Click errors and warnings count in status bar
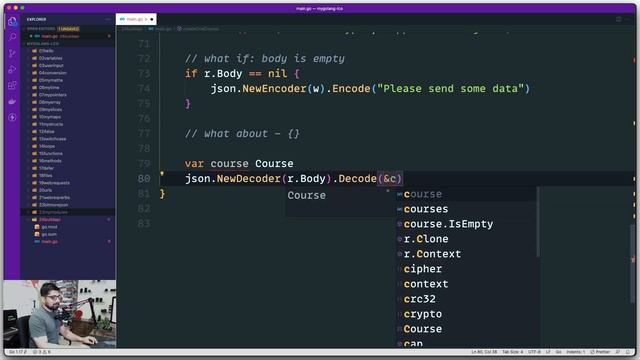This screenshot has height=360, width=640. [42, 352]
